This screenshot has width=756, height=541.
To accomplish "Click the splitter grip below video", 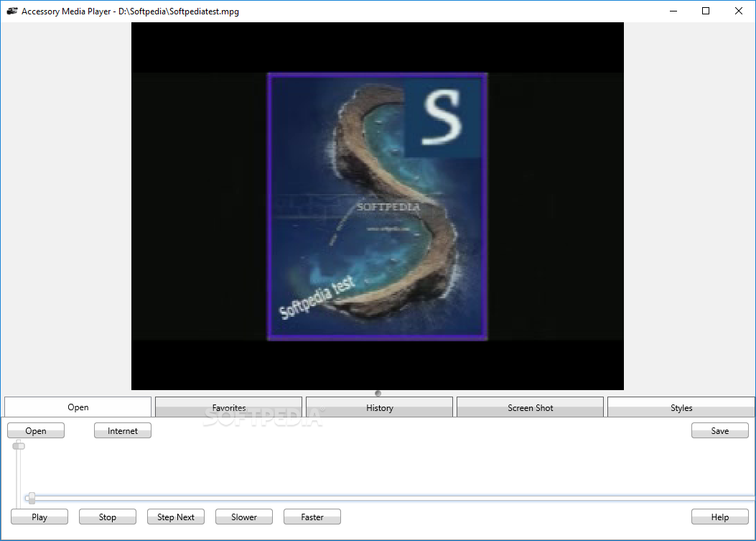I will click(x=378, y=393).
